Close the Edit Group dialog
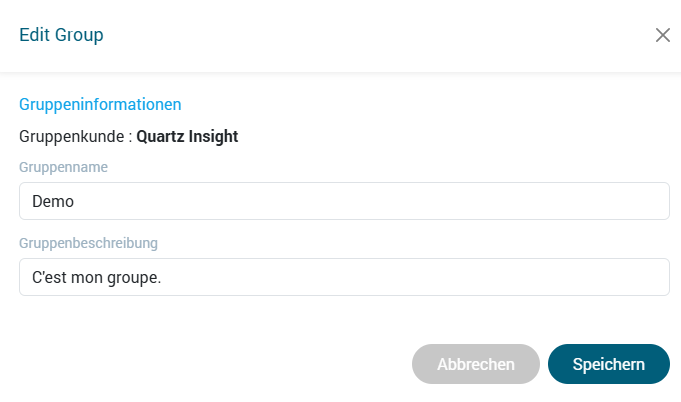 (662, 35)
